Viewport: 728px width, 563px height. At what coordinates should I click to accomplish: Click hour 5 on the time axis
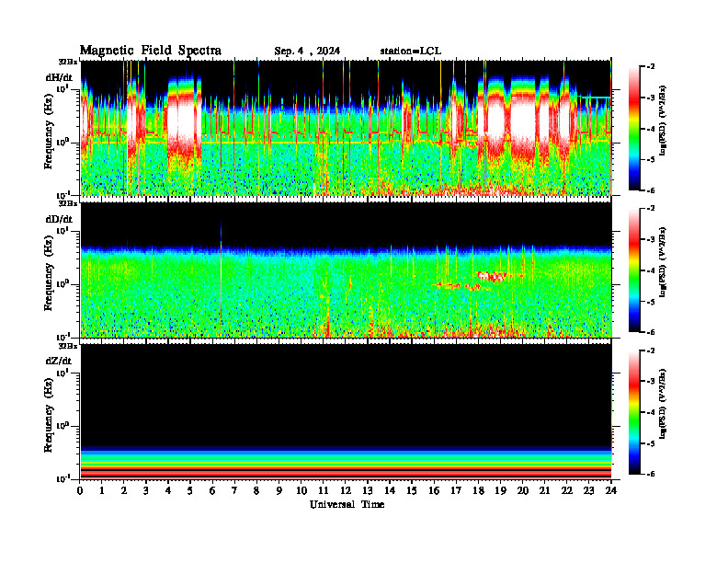pyautogui.click(x=190, y=490)
